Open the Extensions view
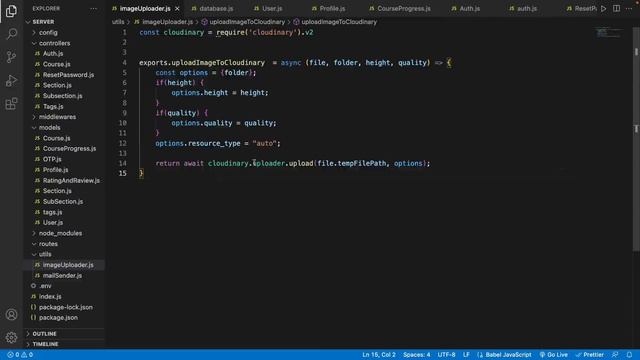 11,104
